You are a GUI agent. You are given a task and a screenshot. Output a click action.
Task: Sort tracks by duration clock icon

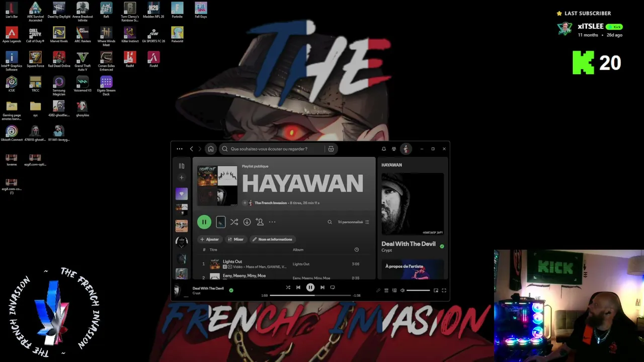click(x=356, y=250)
